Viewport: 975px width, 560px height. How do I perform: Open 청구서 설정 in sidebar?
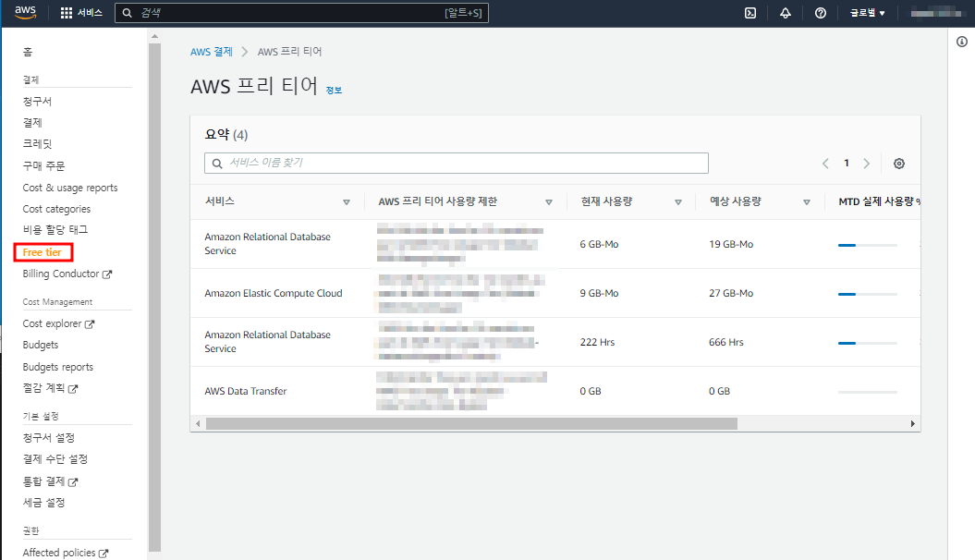click(x=48, y=438)
